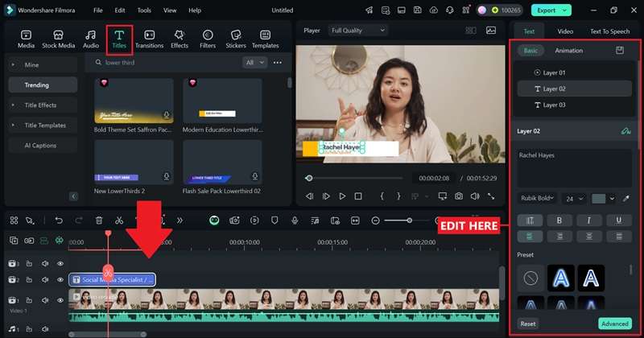Lock track 2 with the padlock

click(x=29, y=280)
